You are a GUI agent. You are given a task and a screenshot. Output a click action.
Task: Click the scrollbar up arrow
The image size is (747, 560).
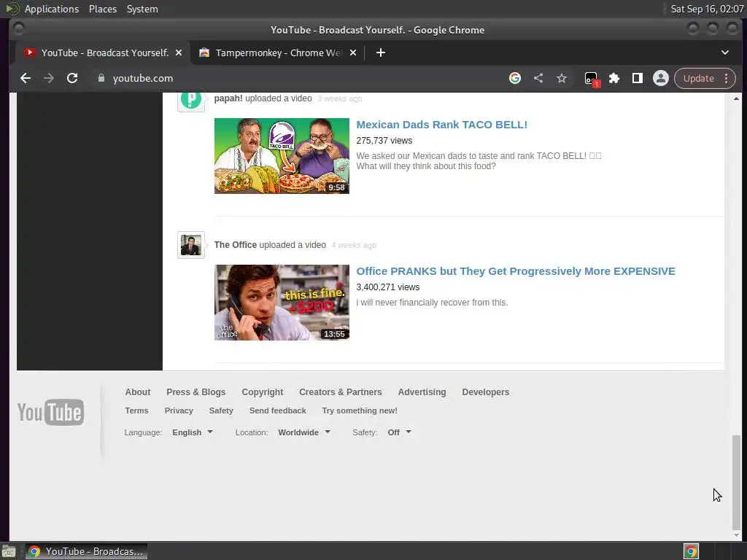(x=736, y=98)
